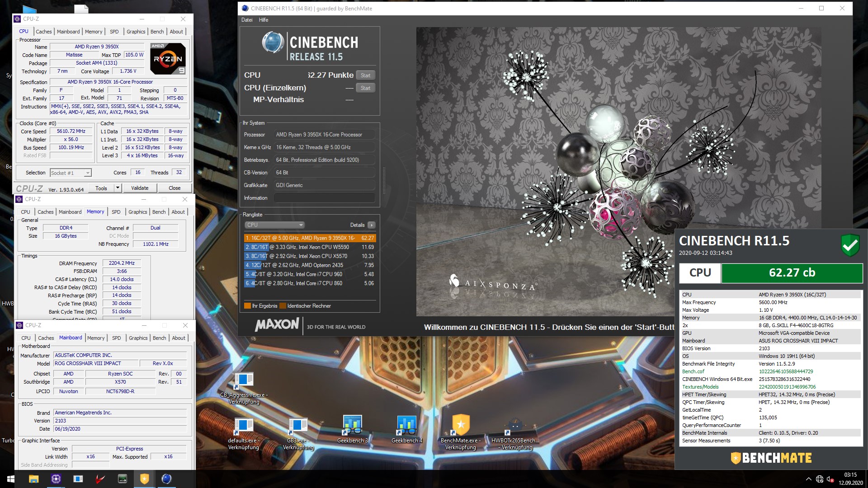Click the Ryzen 9 logo in CPU-Z
This screenshot has height=488, width=868.
coord(168,59)
